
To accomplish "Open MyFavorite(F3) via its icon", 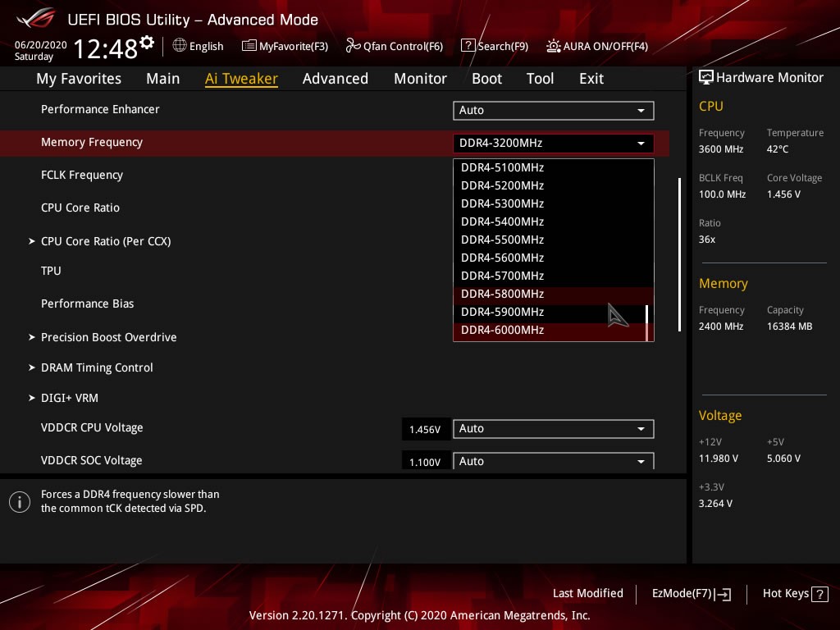I will 249,46.
